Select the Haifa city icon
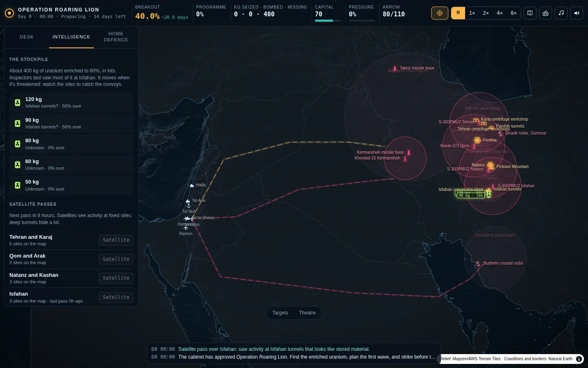This screenshot has width=588, height=368. click(x=192, y=186)
